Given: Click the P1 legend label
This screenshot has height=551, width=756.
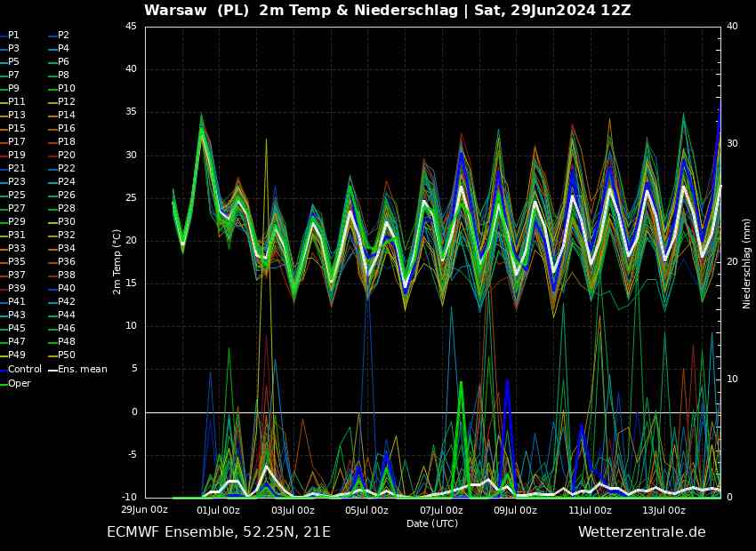Looking at the screenshot, I should pos(13,36).
